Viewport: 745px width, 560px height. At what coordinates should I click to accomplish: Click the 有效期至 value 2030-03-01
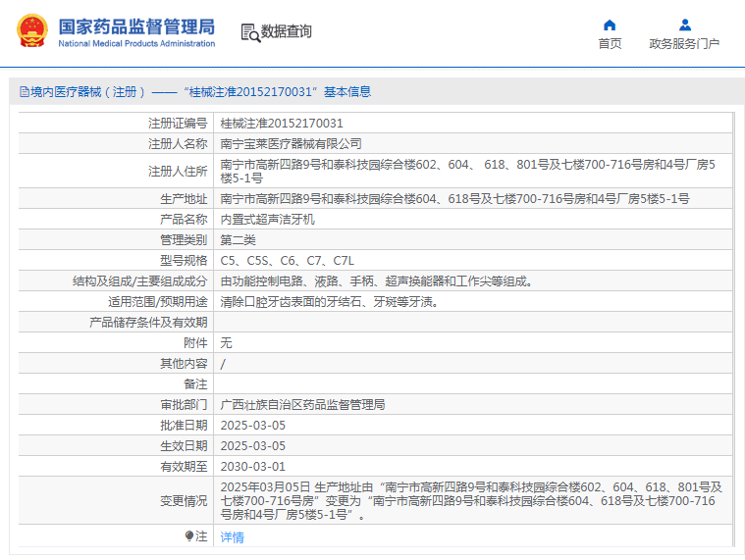(x=253, y=467)
